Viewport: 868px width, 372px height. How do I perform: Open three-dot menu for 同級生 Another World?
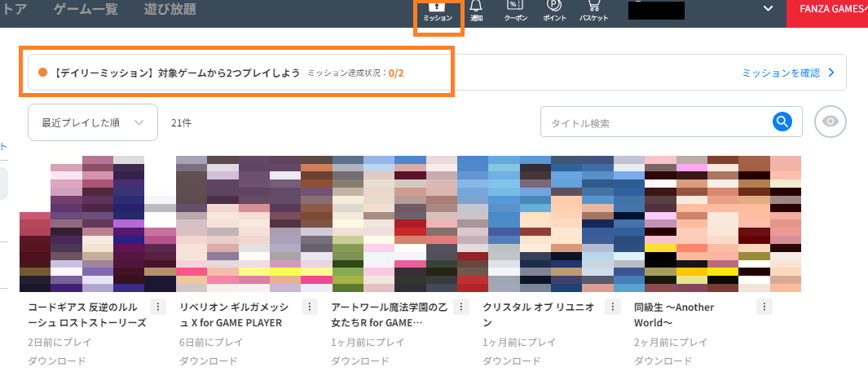point(764,307)
